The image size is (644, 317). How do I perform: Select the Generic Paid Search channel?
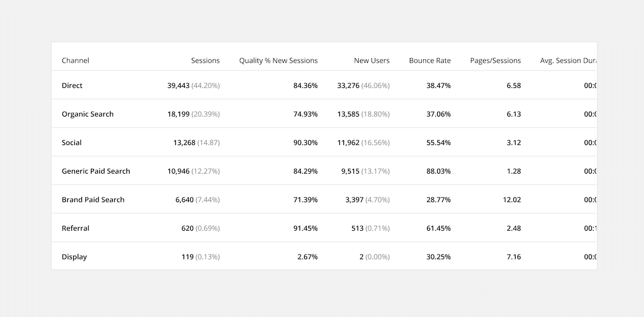click(96, 171)
